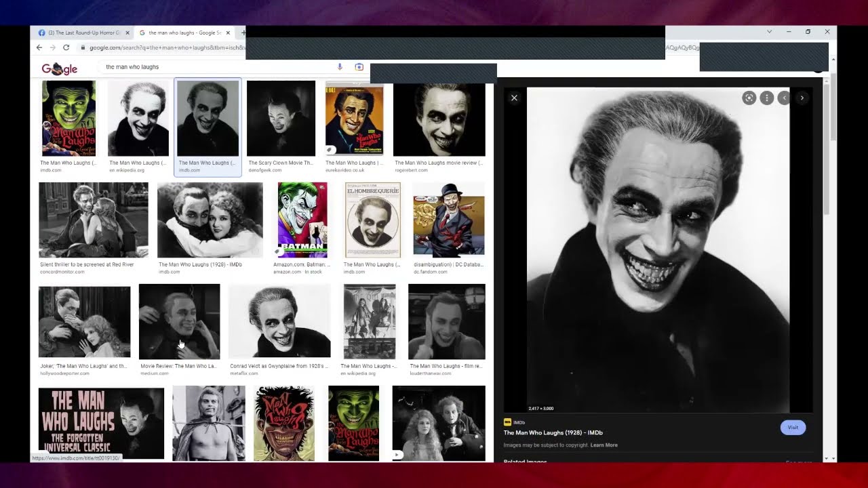This screenshot has height=488, width=868.
Task: Open a new browser tab
Action: click(x=243, y=33)
